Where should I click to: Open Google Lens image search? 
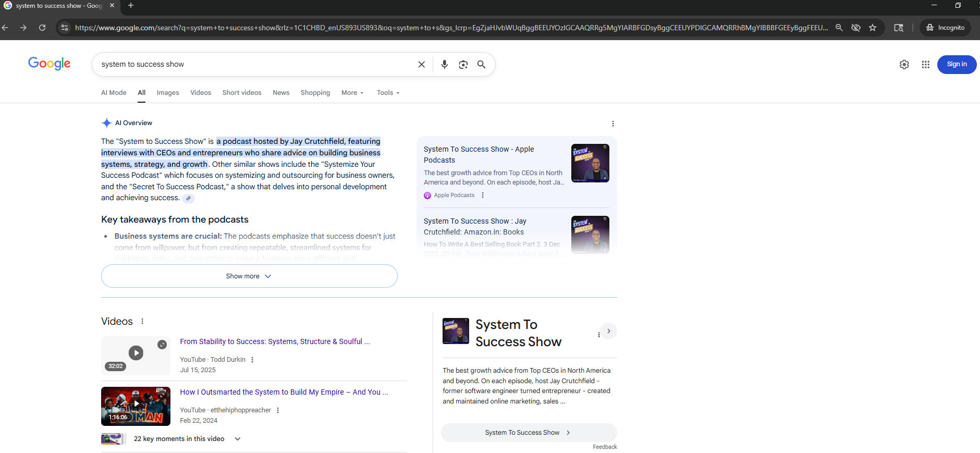pyautogui.click(x=463, y=64)
